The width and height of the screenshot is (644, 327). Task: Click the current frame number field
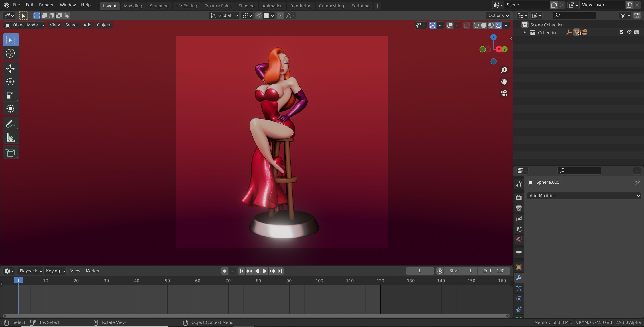419,271
